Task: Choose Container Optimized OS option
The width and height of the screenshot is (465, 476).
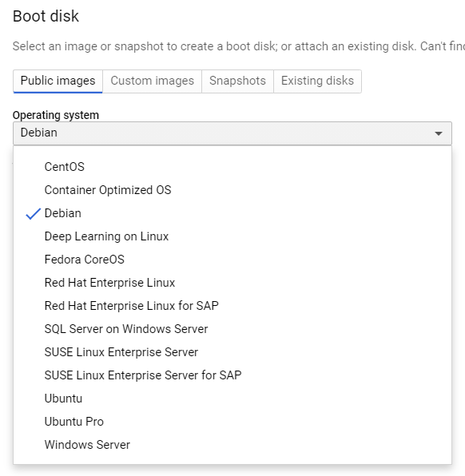Action: [x=232, y=190]
